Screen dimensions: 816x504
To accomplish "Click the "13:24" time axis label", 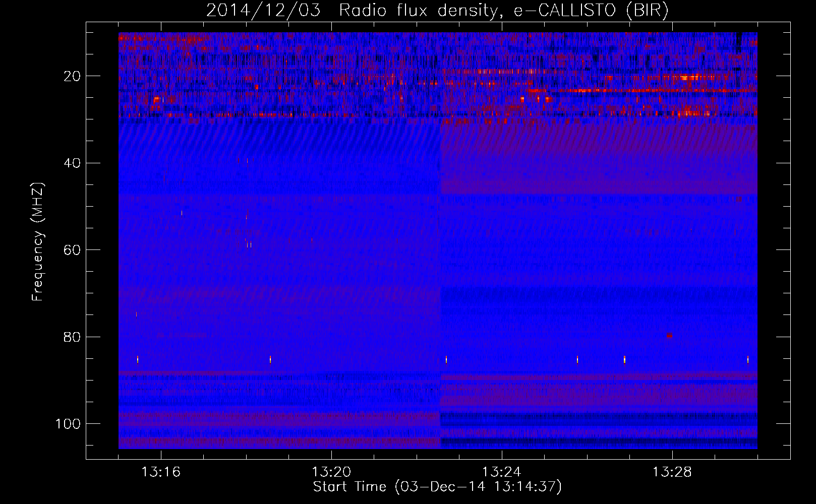I will point(502,472).
